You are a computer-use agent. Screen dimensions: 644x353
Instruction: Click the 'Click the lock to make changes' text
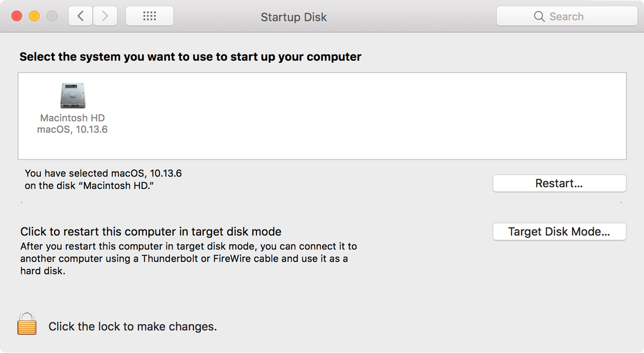pyautogui.click(x=132, y=327)
